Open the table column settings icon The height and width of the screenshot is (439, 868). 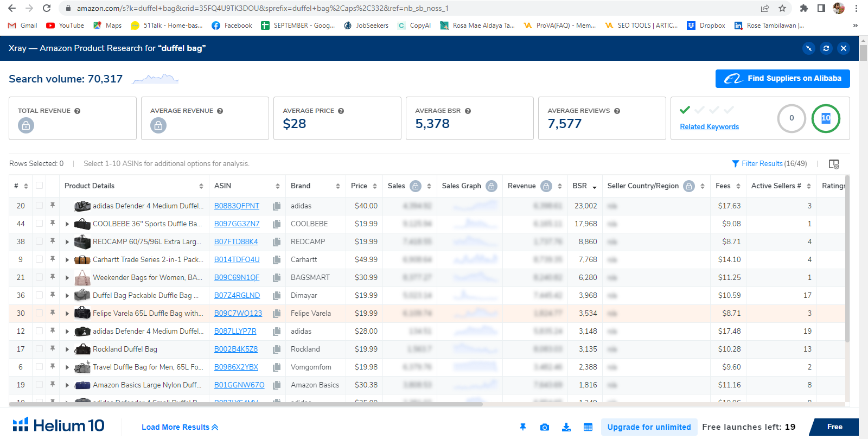[834, 164]
